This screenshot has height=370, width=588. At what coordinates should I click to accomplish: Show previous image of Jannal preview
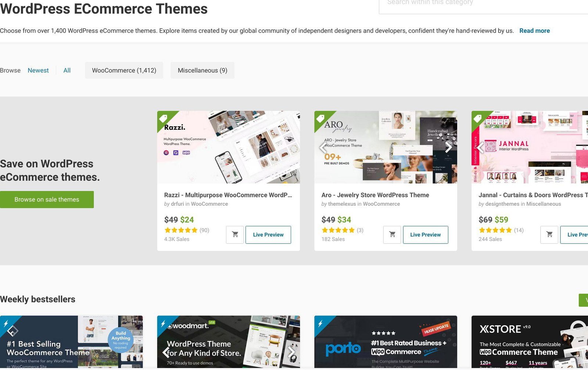[480, 147]
